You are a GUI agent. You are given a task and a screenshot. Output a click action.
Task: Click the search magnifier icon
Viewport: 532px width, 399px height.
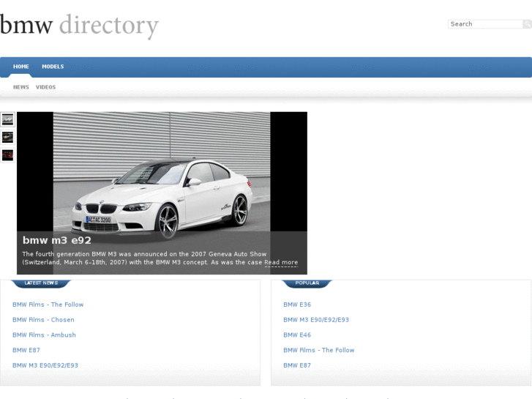[528, 24]
